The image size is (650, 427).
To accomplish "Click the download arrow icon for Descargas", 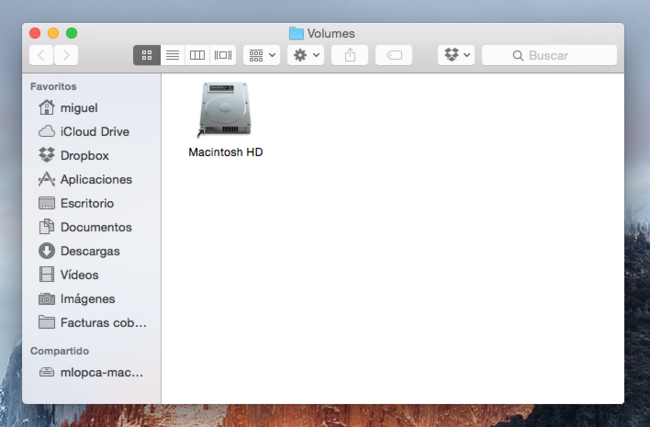I will click(x=46, y=251).
